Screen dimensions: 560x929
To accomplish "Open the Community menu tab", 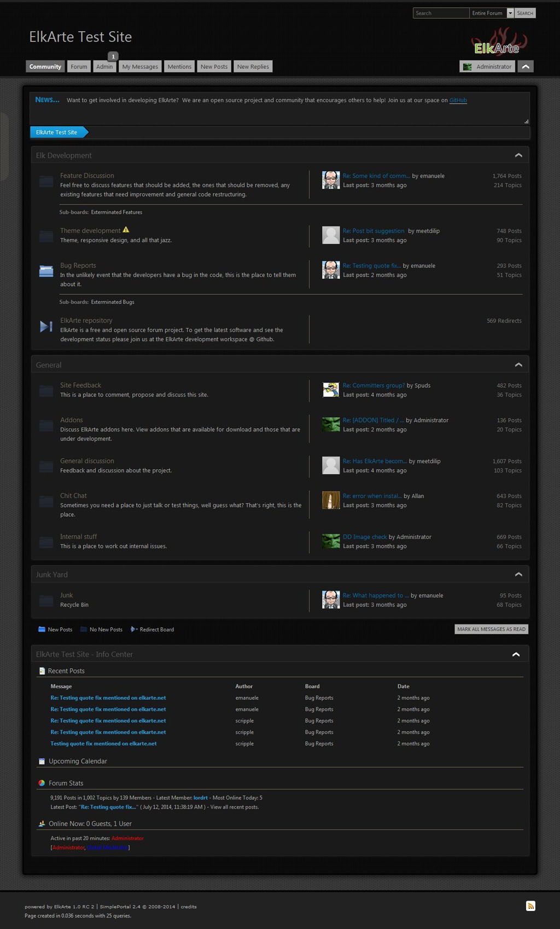I will [x=45, y=67].
